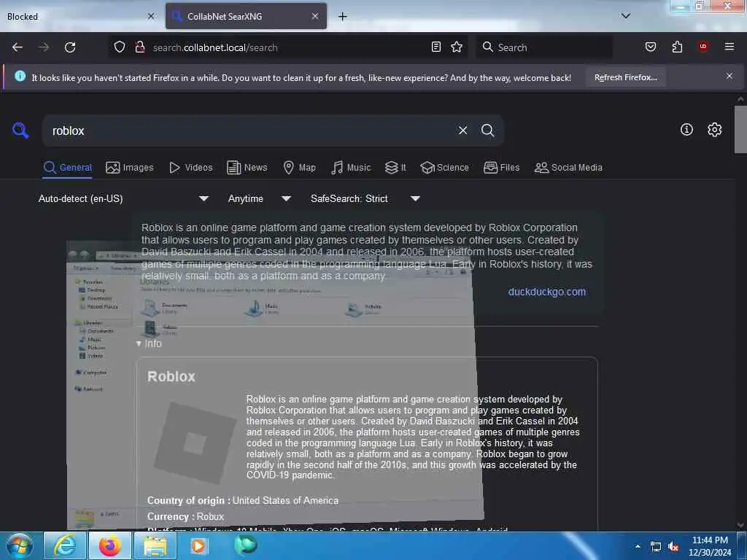Viewport: 747px width, 560px height.
Task: Open the uBlock Origin toolbar icon
Action: tap(703, 47)
